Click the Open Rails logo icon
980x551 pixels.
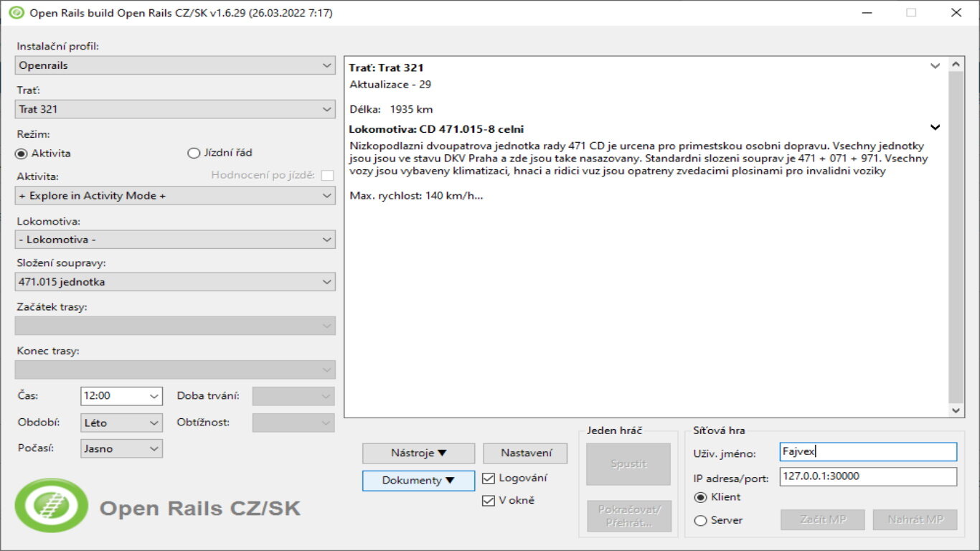pyautogui.click(x=52, y=506)
